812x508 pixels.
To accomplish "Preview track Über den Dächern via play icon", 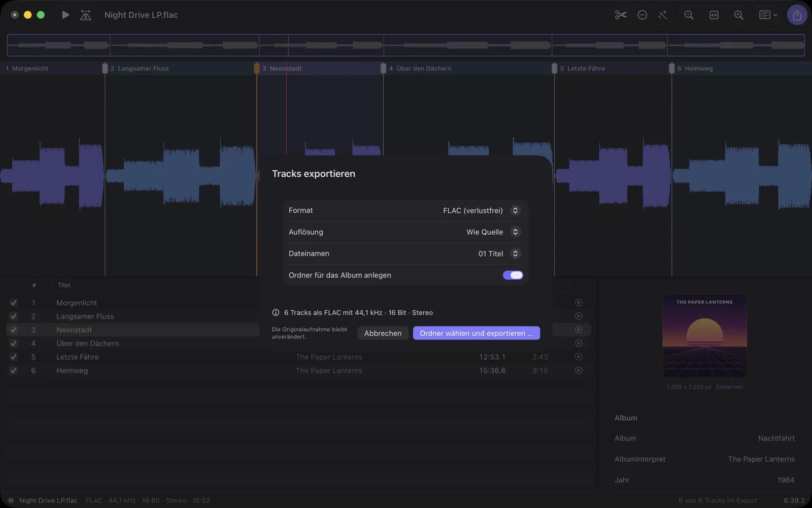I will pyautogui.click(x=579, y=343).
